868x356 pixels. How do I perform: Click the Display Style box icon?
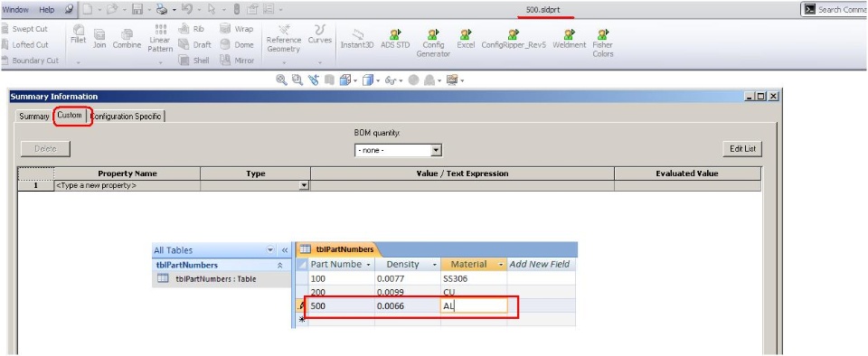[368, 80]
